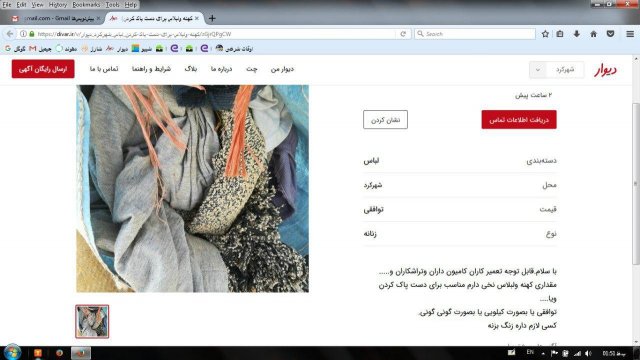Click the Search box in toolbar
The height and width of the screenshot is (360, 640).
[475, 34]
